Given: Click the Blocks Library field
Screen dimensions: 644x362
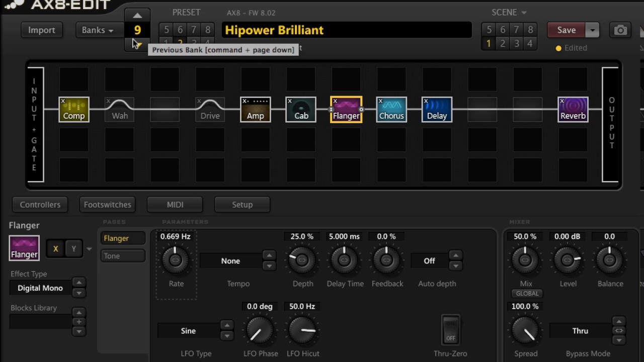Looking at the screenshot, I should (x=40, y=322).
